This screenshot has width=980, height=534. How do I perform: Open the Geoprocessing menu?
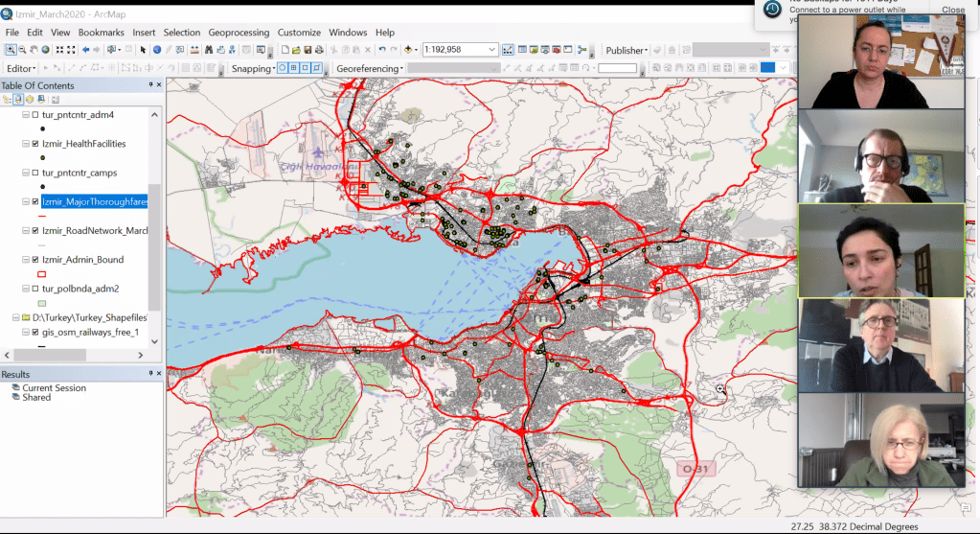(x=239, y=33)
